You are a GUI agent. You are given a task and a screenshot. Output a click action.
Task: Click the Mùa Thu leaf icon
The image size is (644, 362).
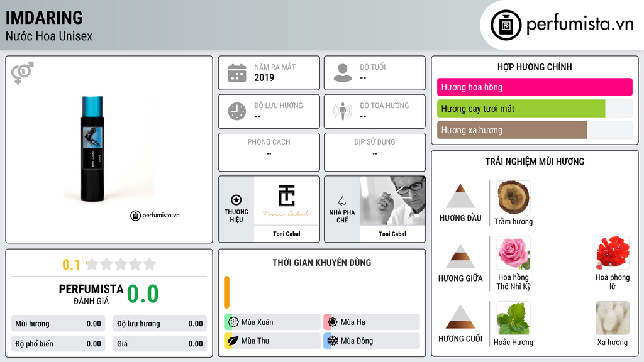(233, 341)
